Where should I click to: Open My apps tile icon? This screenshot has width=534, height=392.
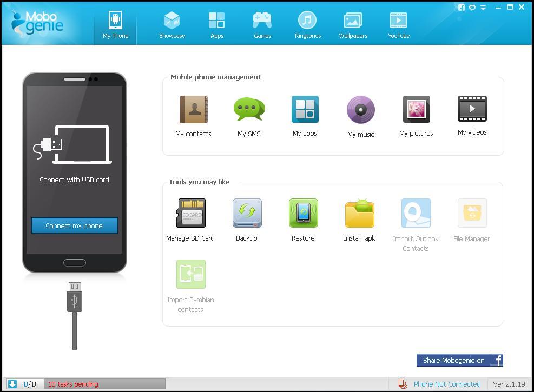(305, 109)
